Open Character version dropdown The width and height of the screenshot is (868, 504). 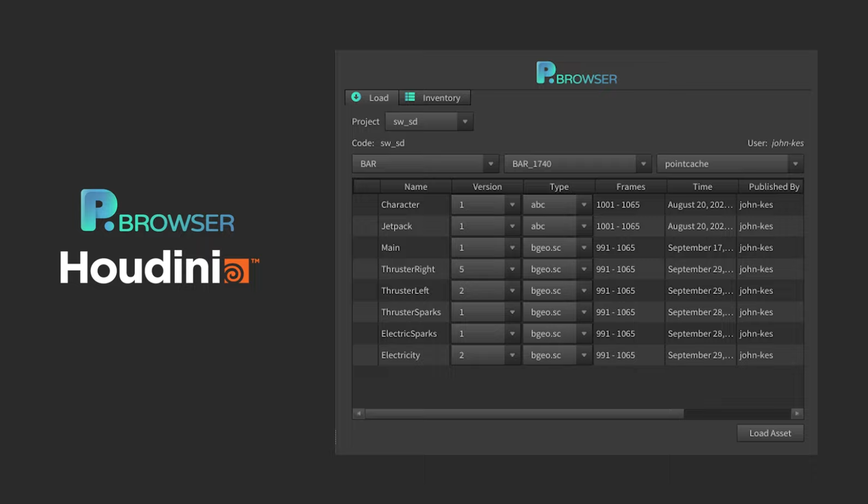click(x=486, y=204)
